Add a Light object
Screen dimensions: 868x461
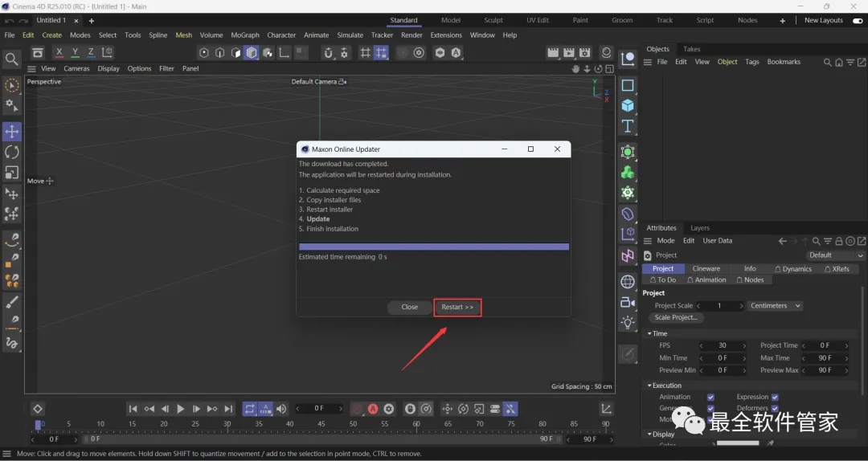click(x=627, y=323)
